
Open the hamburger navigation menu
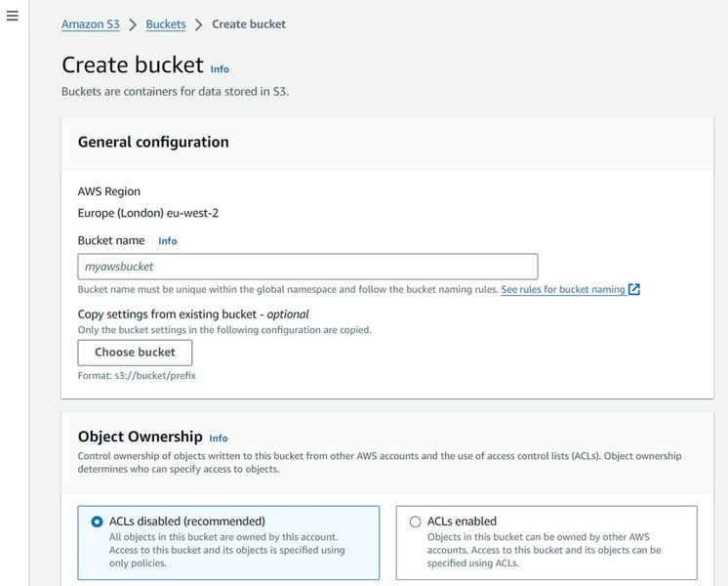click(x=13, y=17)
